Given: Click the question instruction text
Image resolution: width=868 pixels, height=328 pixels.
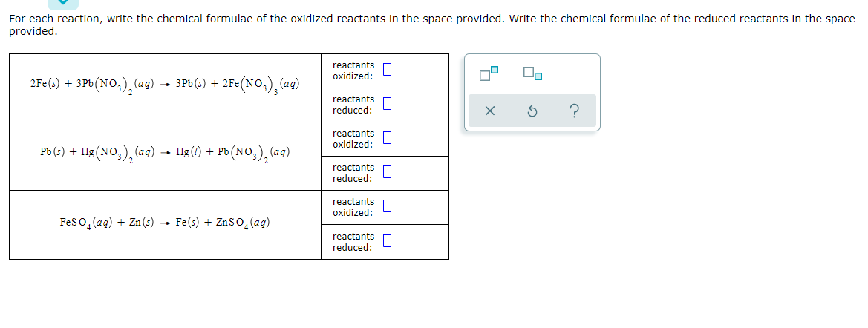Looking at the screenshot, I should (432, 25).
